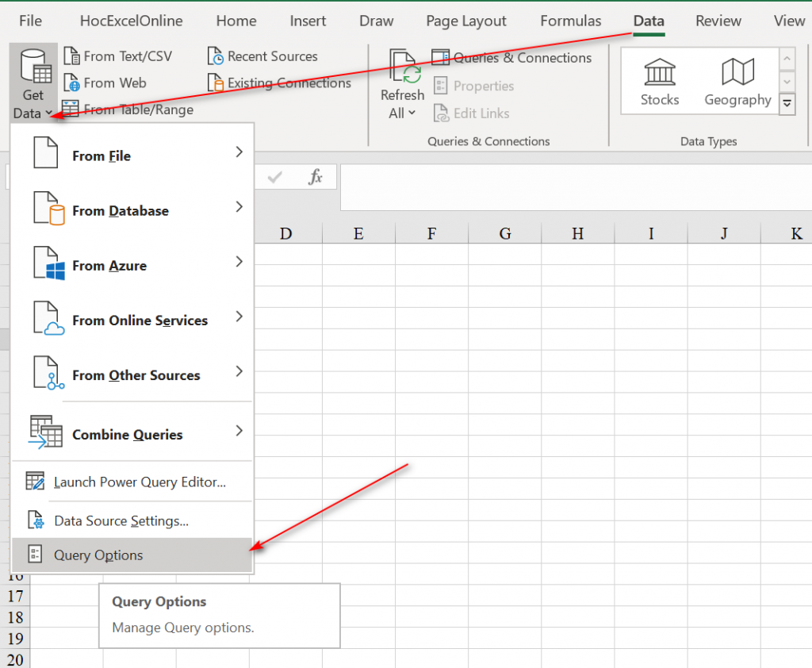The image size is (812, 668).
Task: Choose Data Source Settings
Action: click(132, 520)
